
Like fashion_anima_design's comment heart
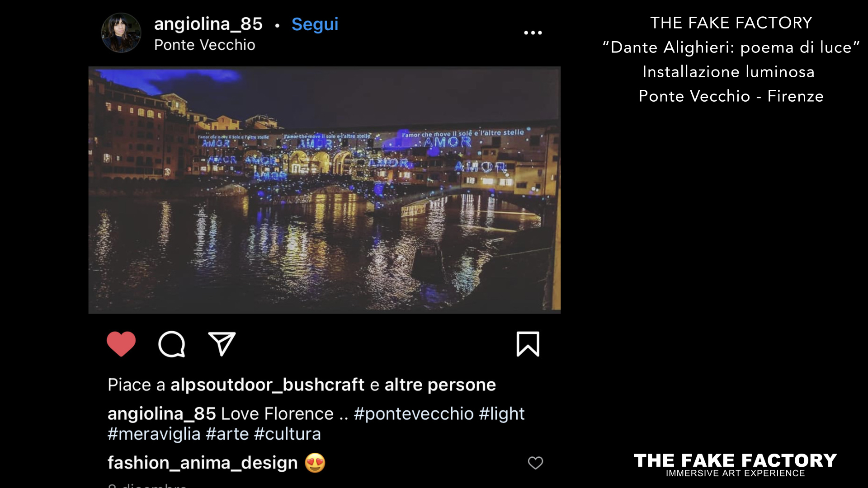tap(535, 463)
